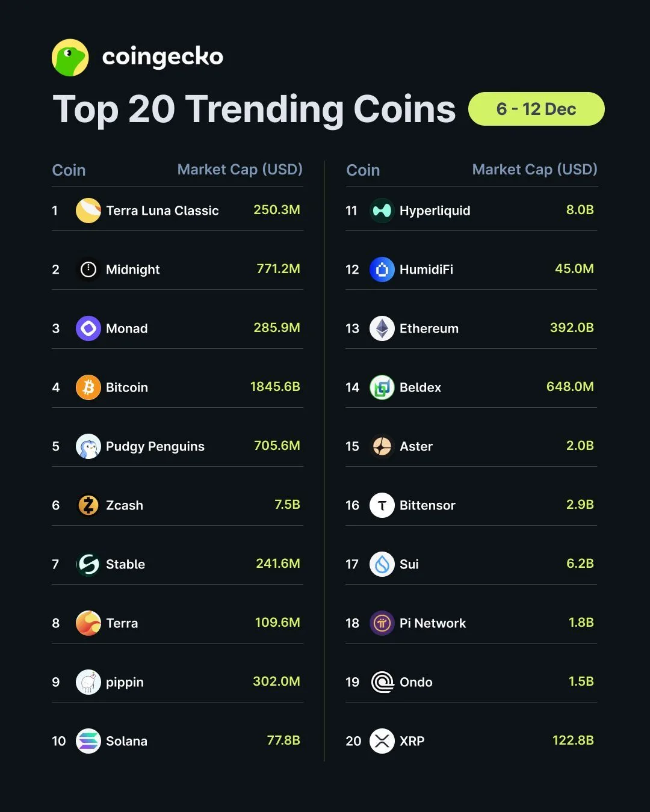Select the Ethereum diamond icon
Image resolution: width=650 pixels, height=812 pixels.
coord(382,328)
